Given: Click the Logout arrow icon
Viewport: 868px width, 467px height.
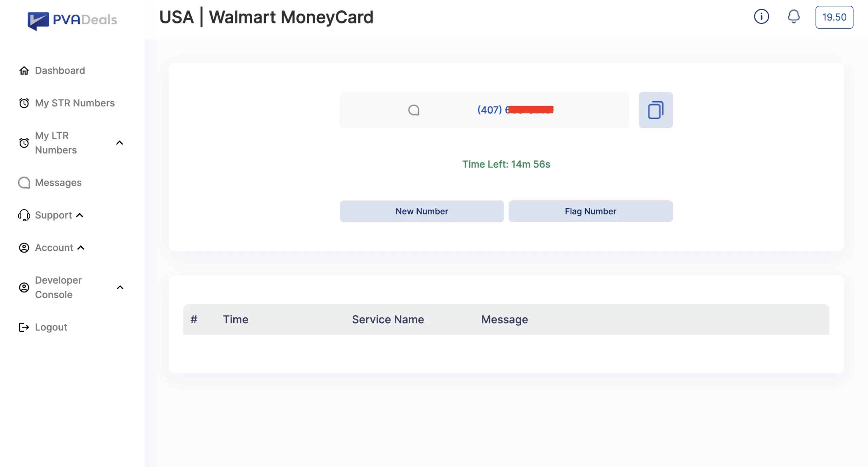Looking at the screenshot, I should (x=24, y=327).
